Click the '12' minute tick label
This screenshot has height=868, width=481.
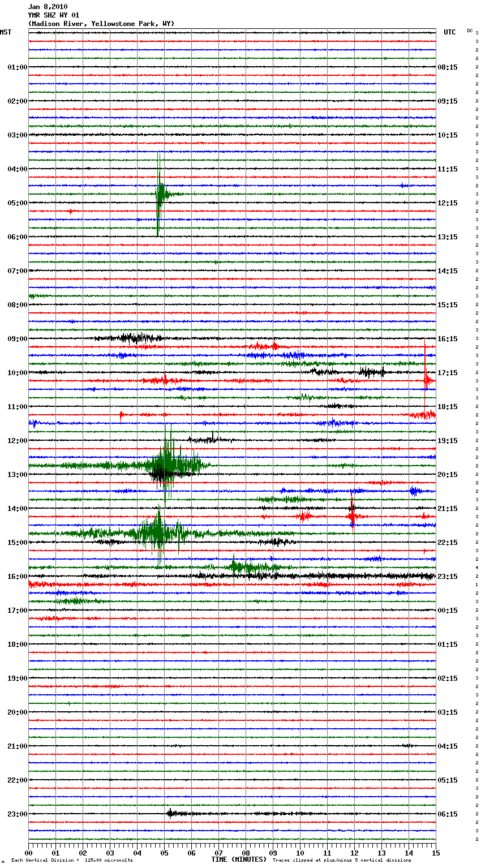pos(354,853)
